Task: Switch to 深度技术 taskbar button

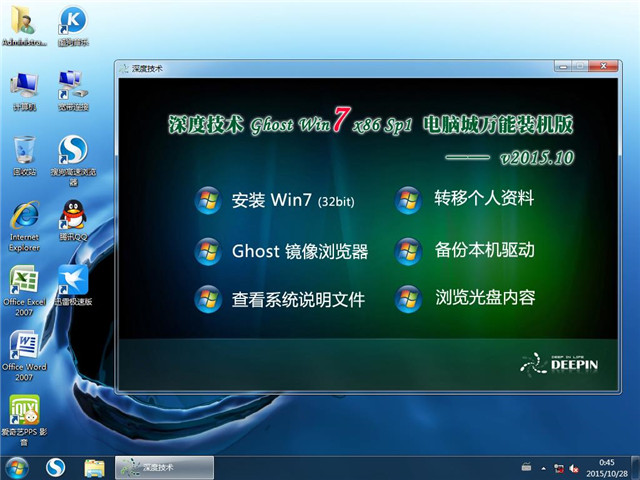Action: [x=164, y=468]
